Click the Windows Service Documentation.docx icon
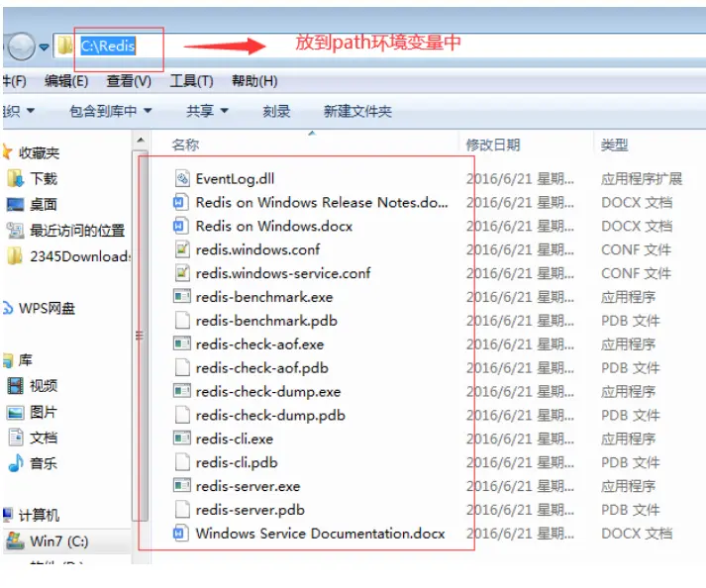The width and height of the screenshot is (706, 588). [180, 534]
